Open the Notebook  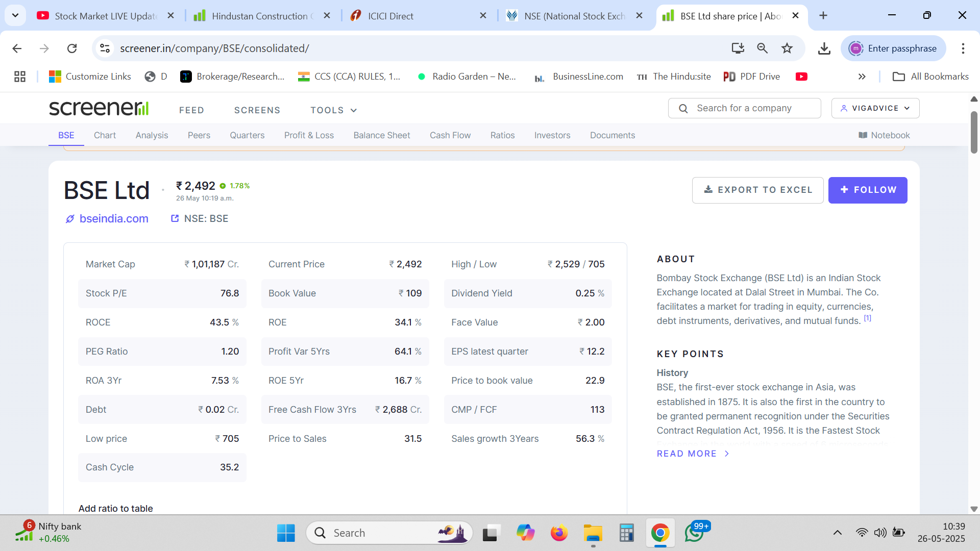pos(884,135)
